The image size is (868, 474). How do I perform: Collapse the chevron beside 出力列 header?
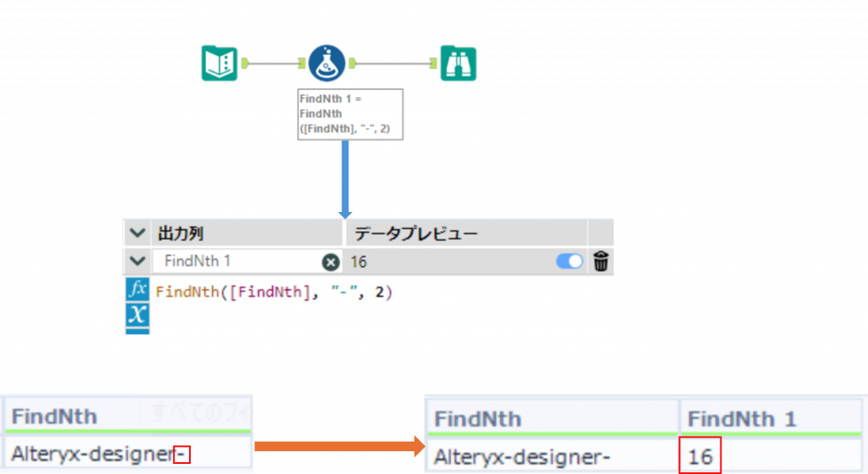[136, 233]
